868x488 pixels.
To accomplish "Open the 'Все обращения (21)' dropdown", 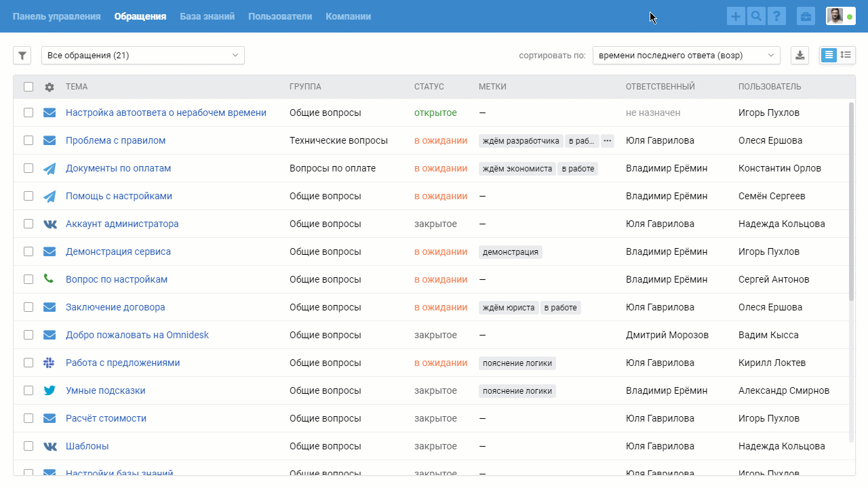I will coord(142,56).
